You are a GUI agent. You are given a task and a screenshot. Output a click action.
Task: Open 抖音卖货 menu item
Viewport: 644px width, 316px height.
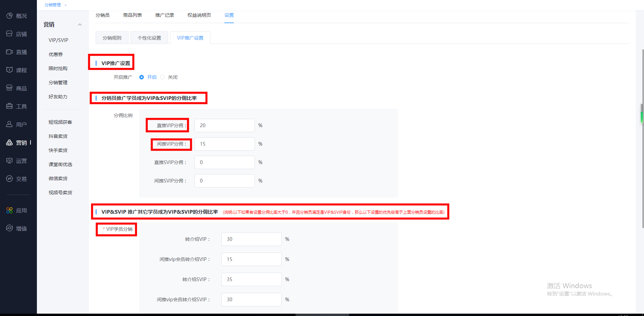(x=58, y=136)
